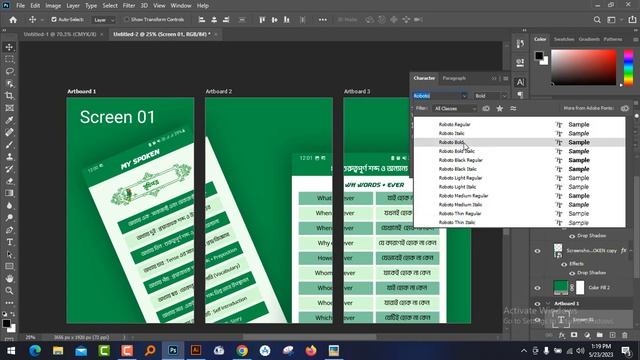Viewport: 640px width, 360px height.
Task: Switch to the Paragraph tab
Action: pos(454,78)
